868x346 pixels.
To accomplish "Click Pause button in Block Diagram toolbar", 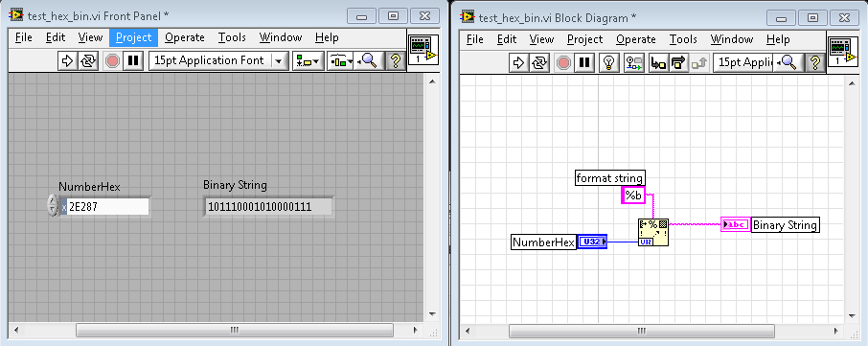I will pos(582,62).
